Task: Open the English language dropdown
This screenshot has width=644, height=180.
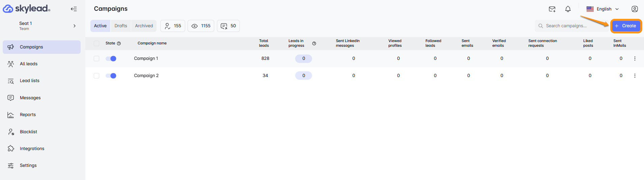Action: 603,9
